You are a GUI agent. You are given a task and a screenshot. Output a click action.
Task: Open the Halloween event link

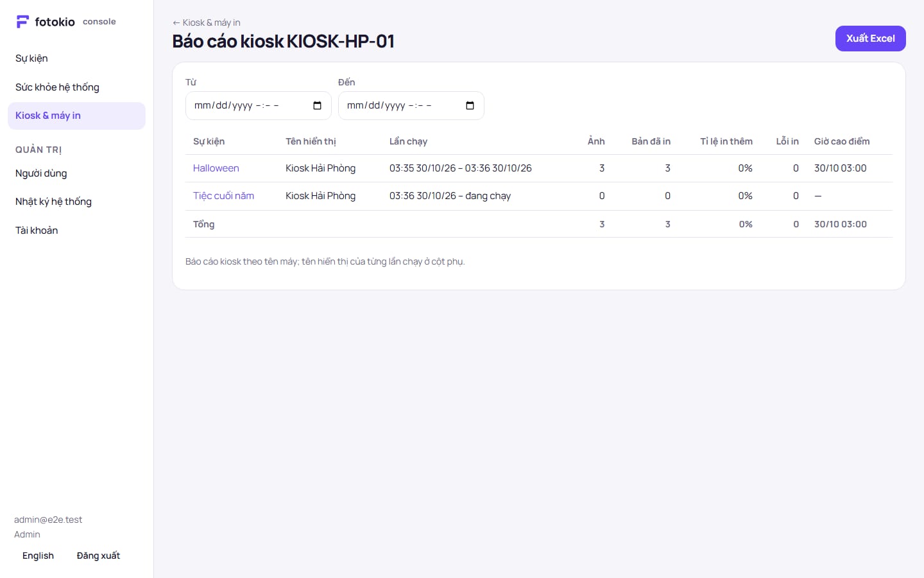[x=216, y=168]
